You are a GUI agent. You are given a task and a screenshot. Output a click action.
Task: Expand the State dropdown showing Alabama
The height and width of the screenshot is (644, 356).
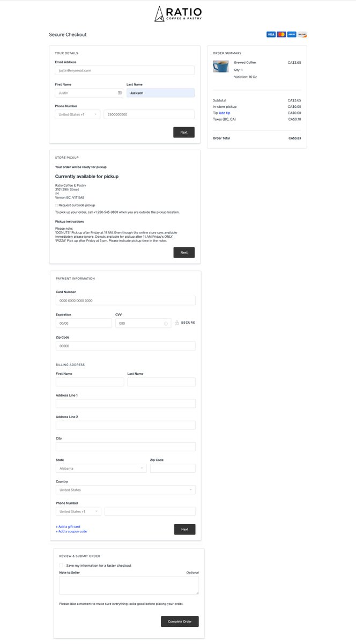pyautogui.click(x=101, y=469)
